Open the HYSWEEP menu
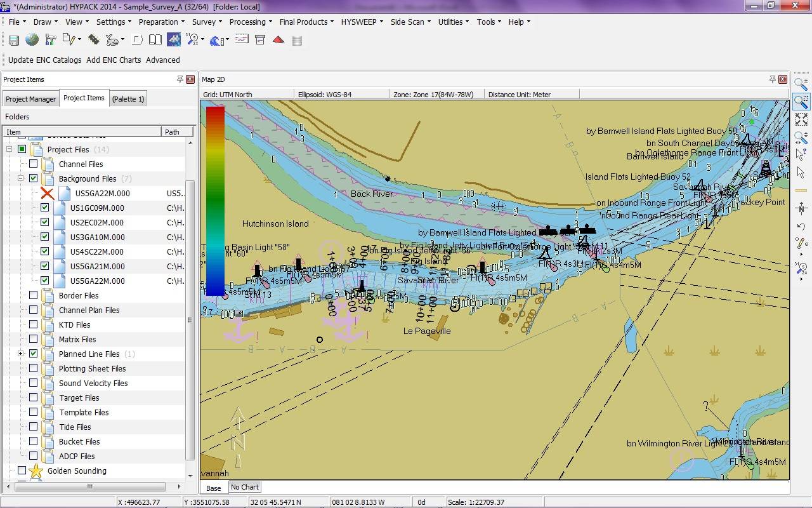The image size is (812, 508). click(362, 22)
